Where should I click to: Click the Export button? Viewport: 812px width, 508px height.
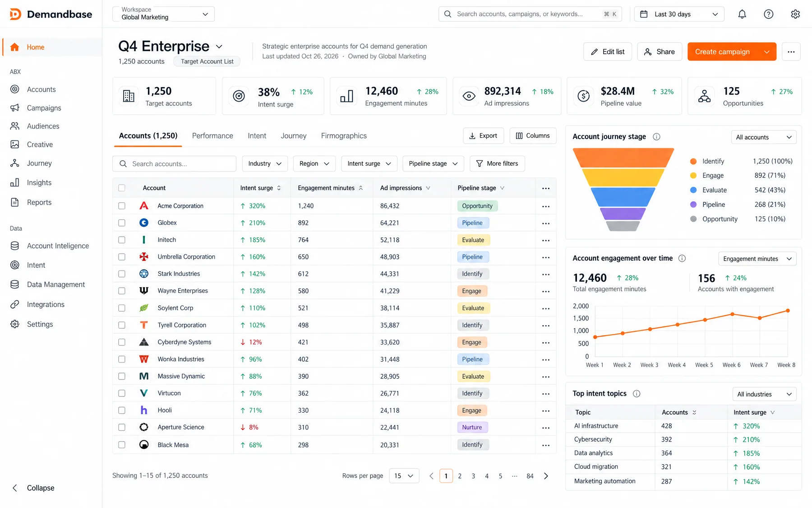tap(483, 135)
